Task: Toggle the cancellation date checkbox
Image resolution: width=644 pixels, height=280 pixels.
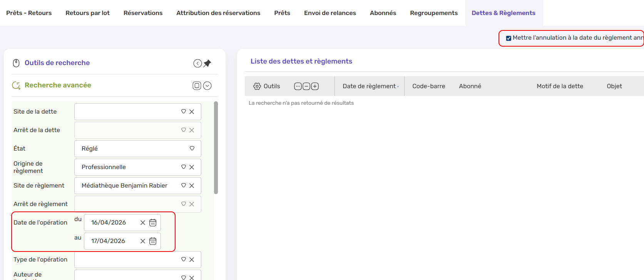Action: tap(509, 38)
